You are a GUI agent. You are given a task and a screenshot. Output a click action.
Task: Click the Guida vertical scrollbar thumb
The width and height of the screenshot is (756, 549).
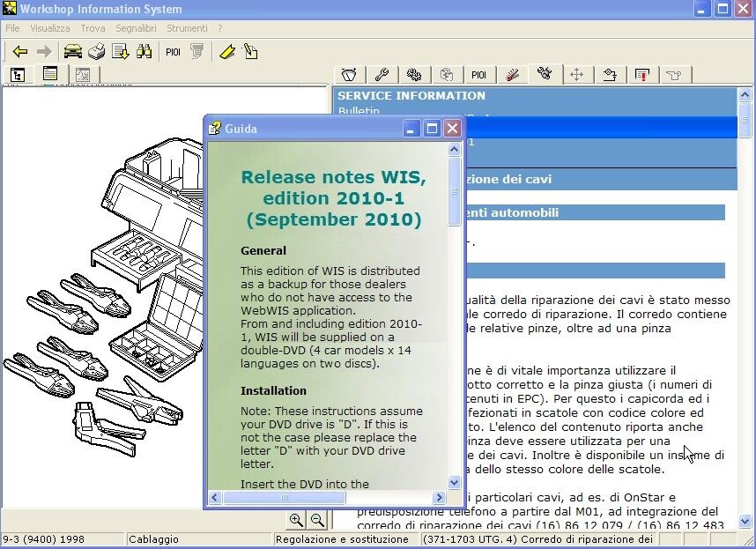pos(454,191)
